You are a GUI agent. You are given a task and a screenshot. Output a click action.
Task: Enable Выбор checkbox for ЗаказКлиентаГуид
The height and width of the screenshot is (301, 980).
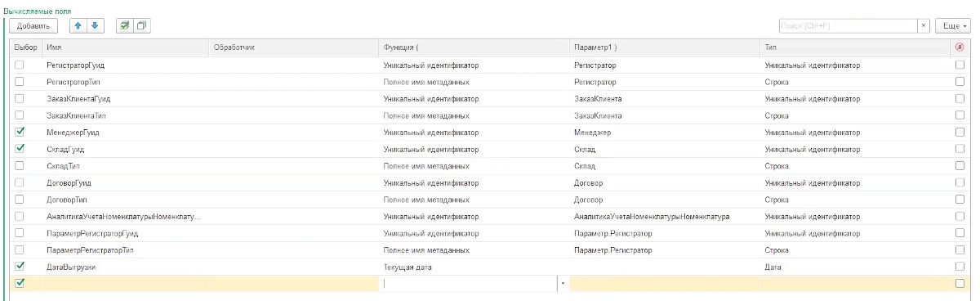click(x=20, y=97)
